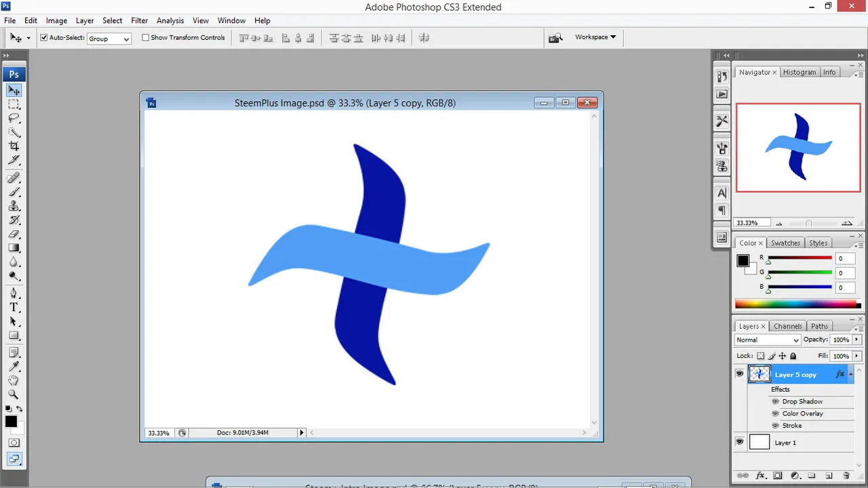Open the Fill slider arrow

coord(857,356)
